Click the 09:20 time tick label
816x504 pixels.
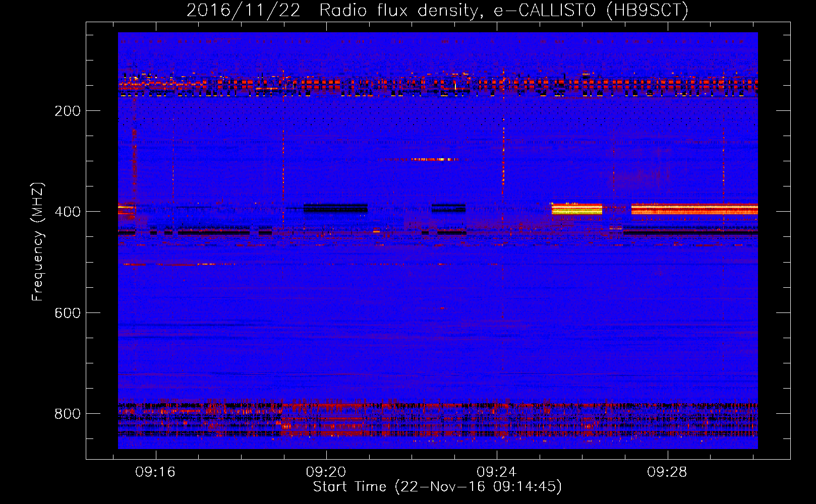tap(326, 472)
